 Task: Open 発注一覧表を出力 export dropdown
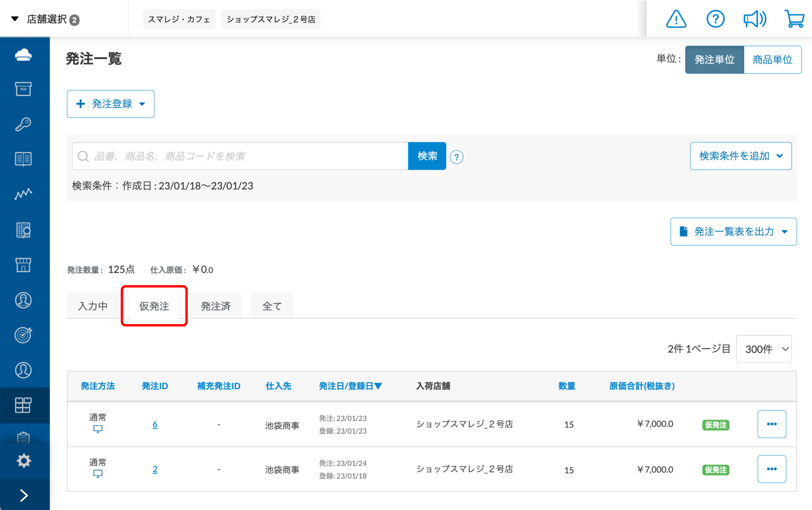coord(733,232)
